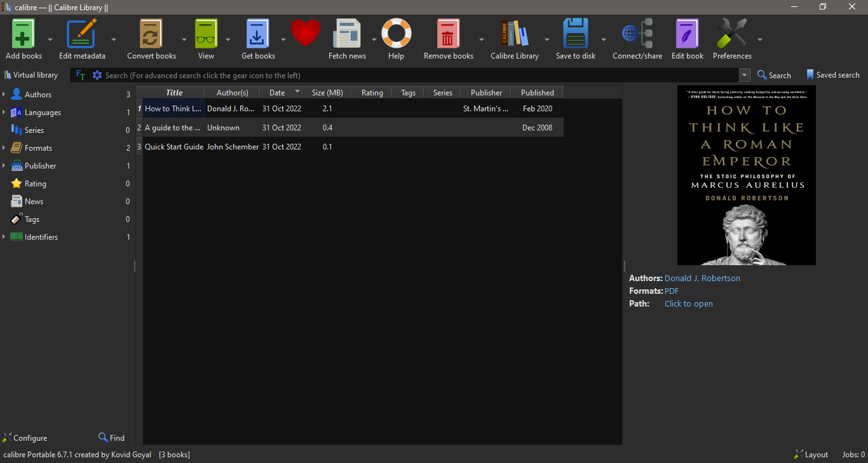The image size is (868, 463).
Task: Click Jobs: 0 indicator
Action: pos(853,454)
